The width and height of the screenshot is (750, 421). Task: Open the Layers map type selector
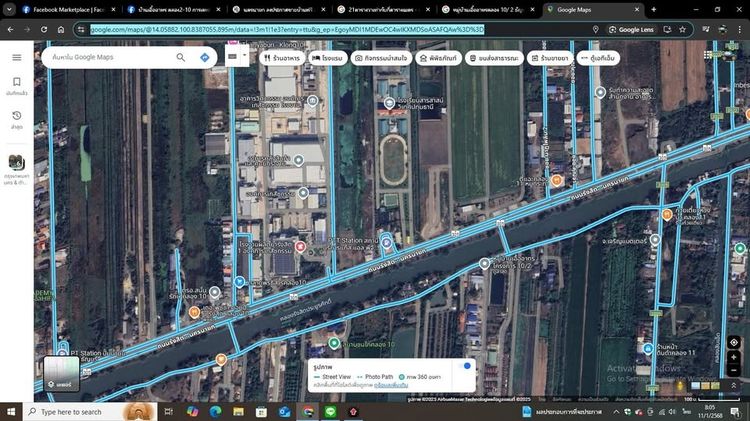[x=61, y=372]
